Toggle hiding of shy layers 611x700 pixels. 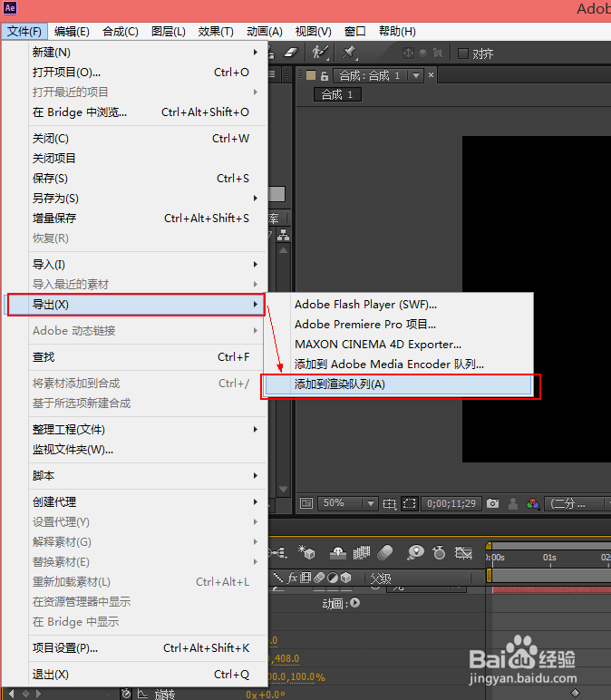coord(338,553)
